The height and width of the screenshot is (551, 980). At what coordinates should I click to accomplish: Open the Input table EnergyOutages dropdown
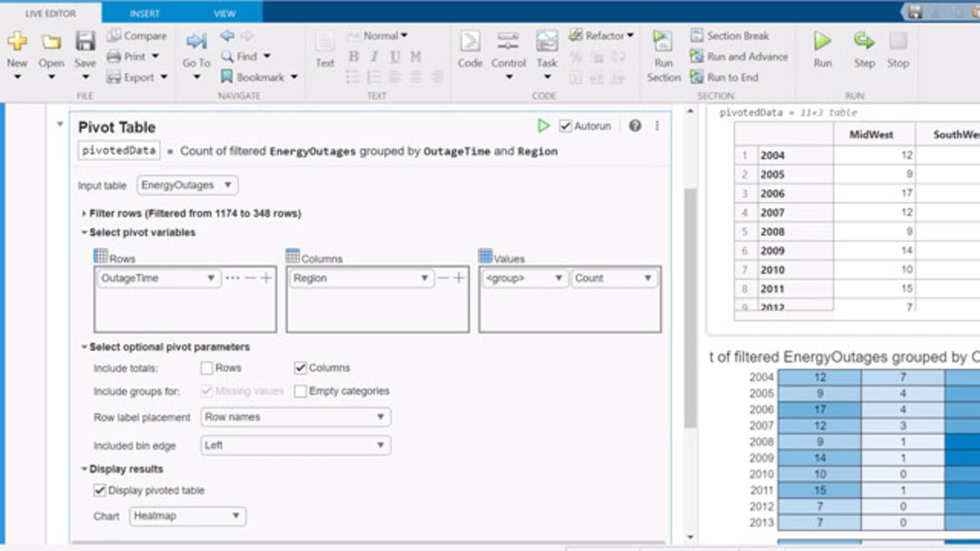coord(187,185)
